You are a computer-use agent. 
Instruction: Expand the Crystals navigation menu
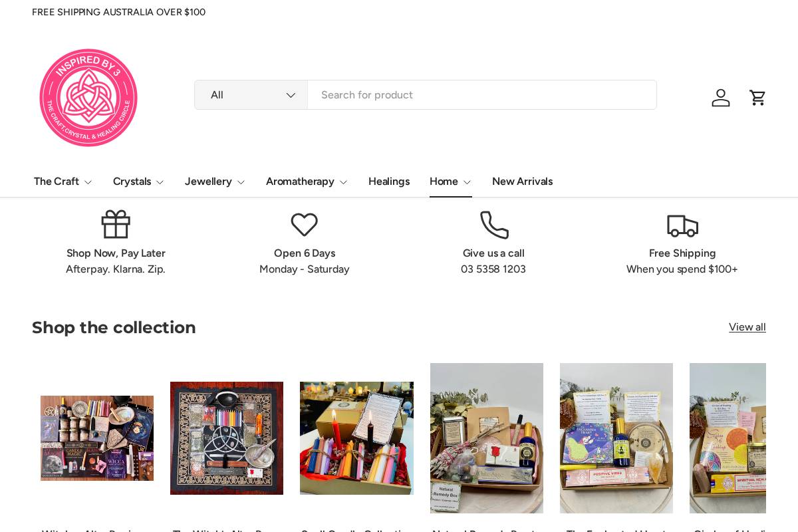point(138,182)
